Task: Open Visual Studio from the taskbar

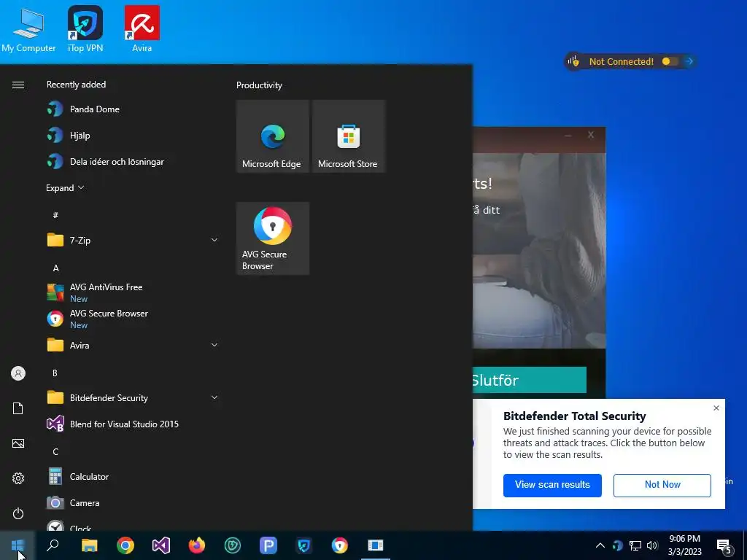Action: point(161,545)
